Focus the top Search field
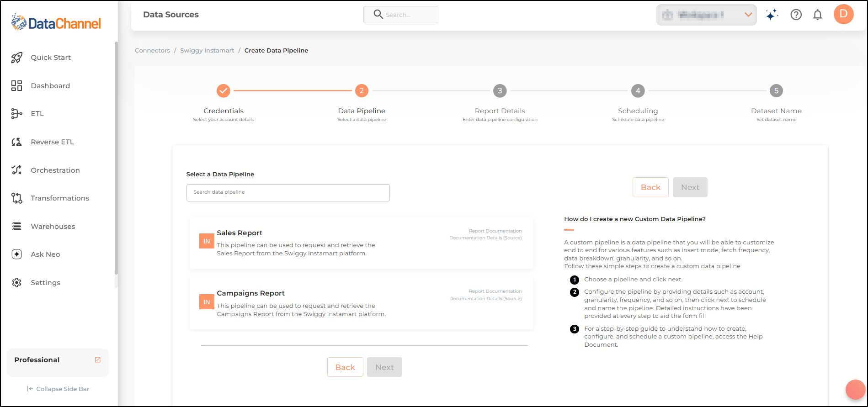868x407 pixels. point(401,15)
